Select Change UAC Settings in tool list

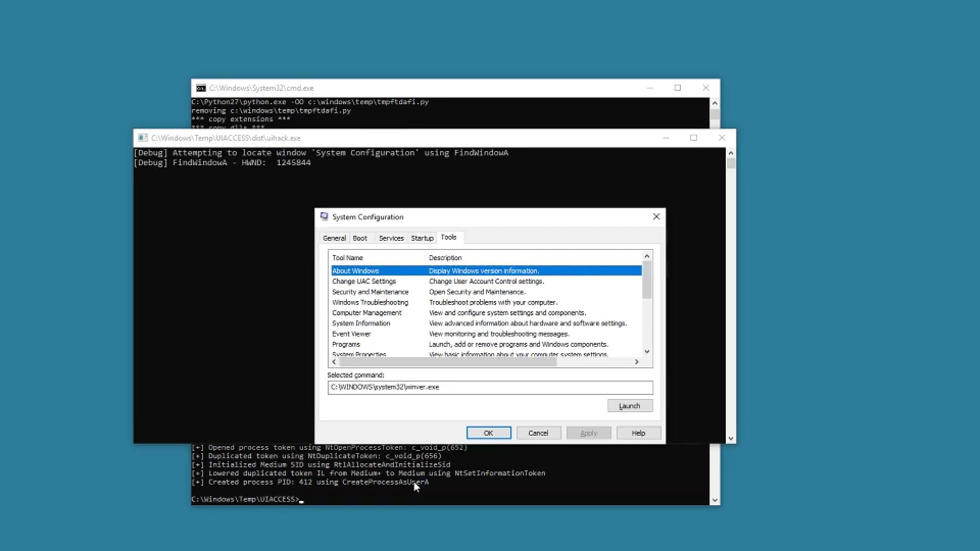point(486,281)
